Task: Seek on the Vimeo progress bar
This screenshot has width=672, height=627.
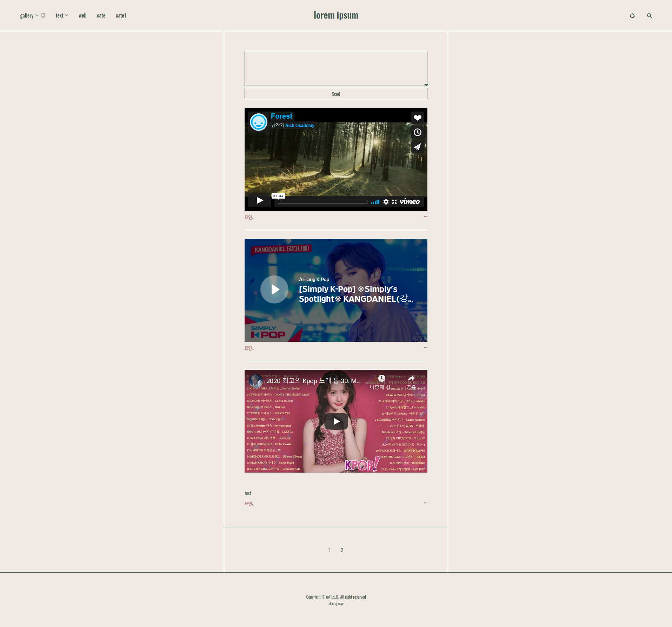Action: [x=322, y=202]
